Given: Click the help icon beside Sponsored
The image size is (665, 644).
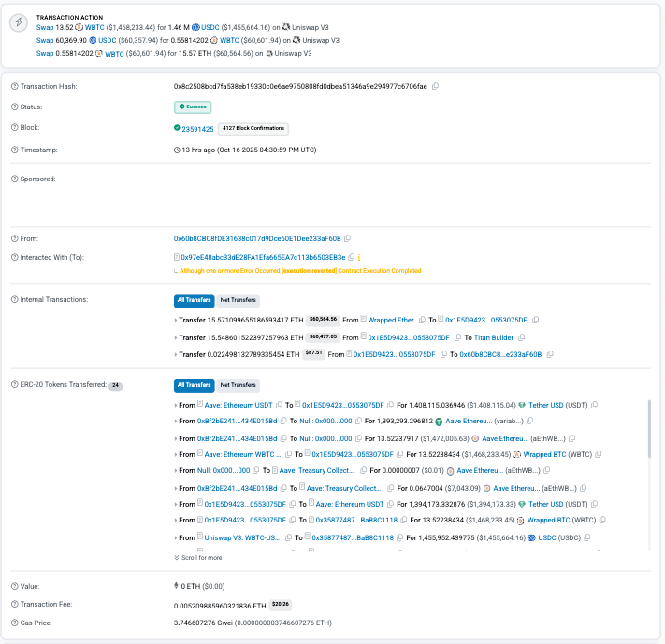Looking at the screenshot, I should pos(14,179).
